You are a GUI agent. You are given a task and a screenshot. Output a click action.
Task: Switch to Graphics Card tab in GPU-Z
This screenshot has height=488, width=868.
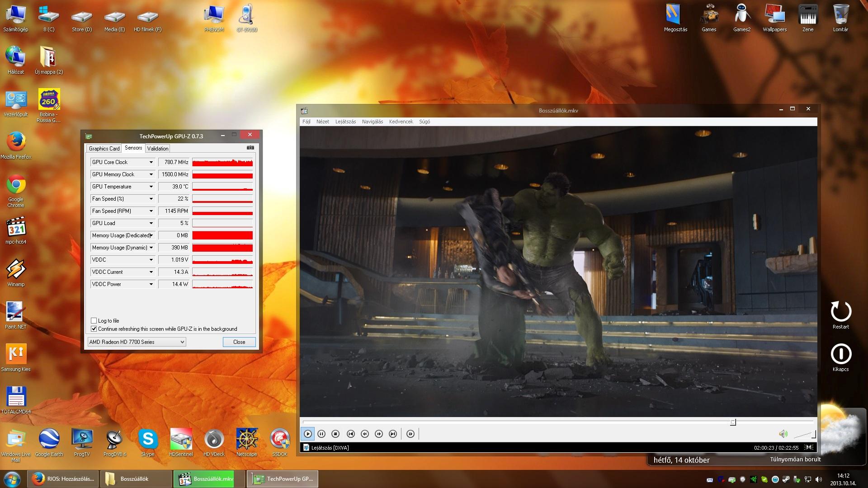104,148
